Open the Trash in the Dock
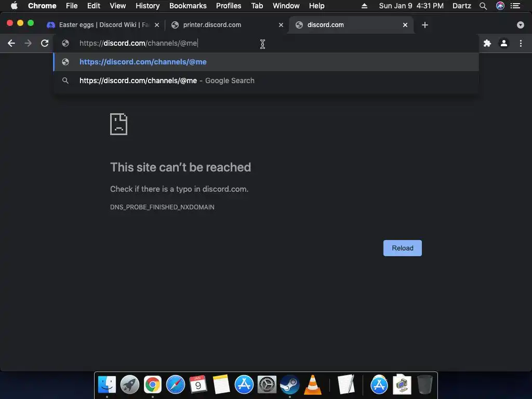Image resolution: width=532 pixels, height=399 pixels. [x=424, y=385]
